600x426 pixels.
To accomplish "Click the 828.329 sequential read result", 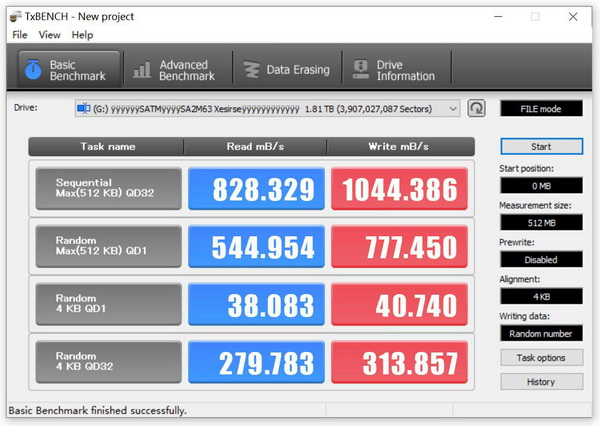I will (256, 188).
